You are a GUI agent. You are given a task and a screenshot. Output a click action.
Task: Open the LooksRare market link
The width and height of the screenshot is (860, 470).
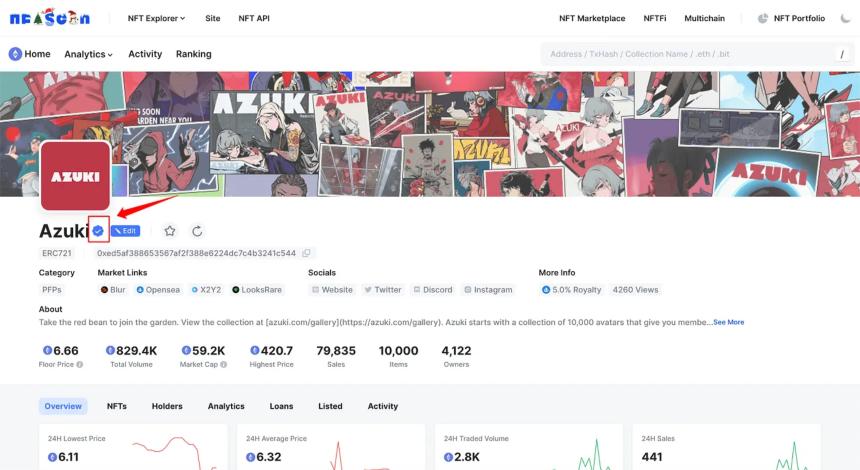257,290
